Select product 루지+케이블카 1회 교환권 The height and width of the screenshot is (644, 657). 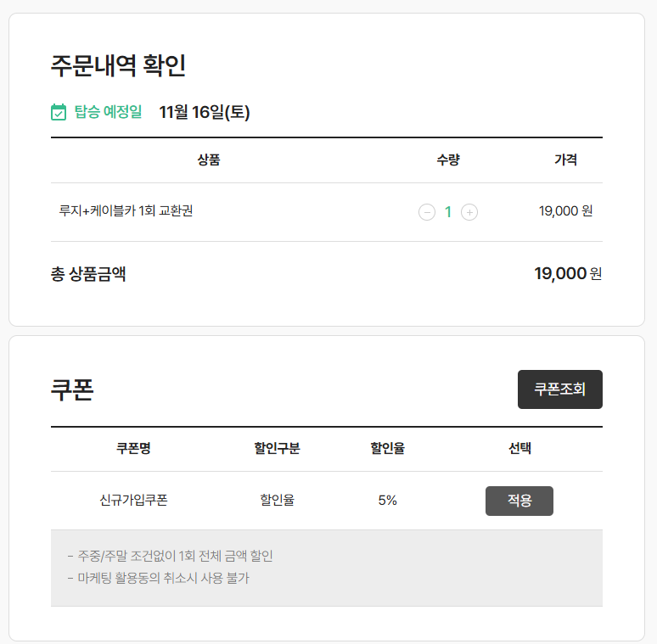[126, 210]
